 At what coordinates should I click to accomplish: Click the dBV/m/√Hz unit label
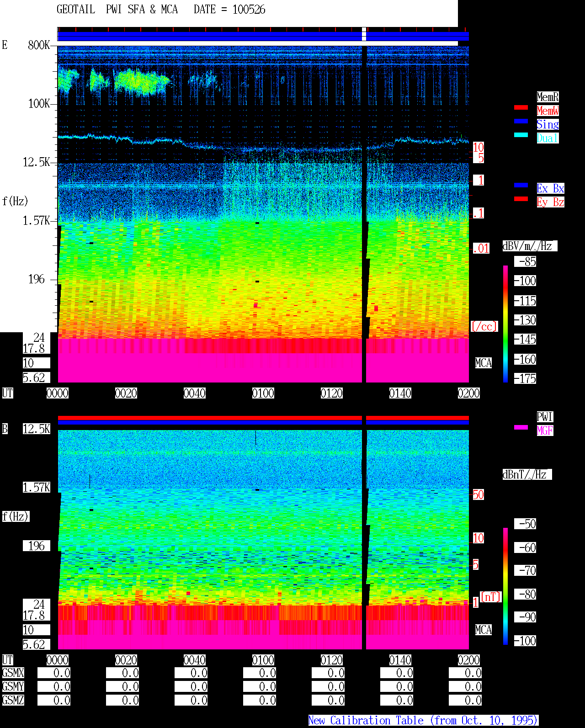[x=530, y=246]
